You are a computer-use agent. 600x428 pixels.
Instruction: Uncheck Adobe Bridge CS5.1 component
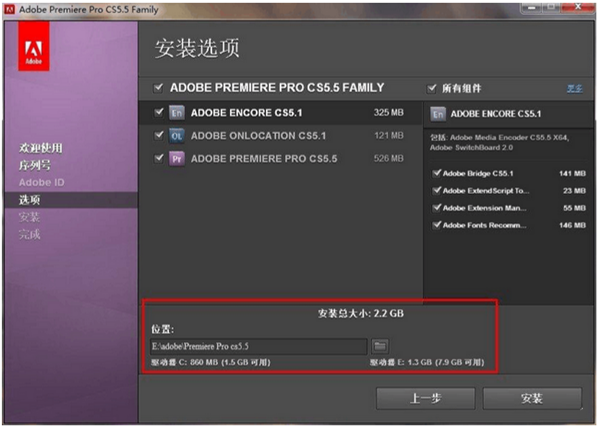click(x=437, y=173)
